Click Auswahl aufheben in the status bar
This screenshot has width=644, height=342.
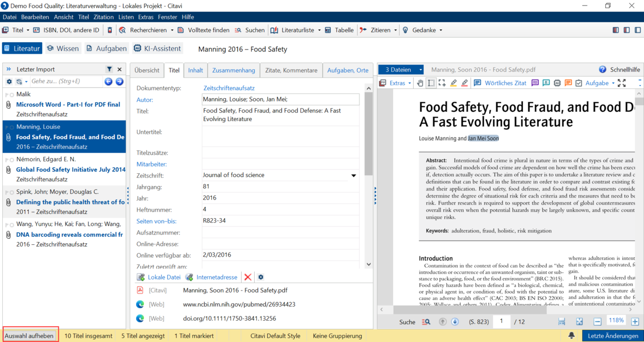point(30,336)
